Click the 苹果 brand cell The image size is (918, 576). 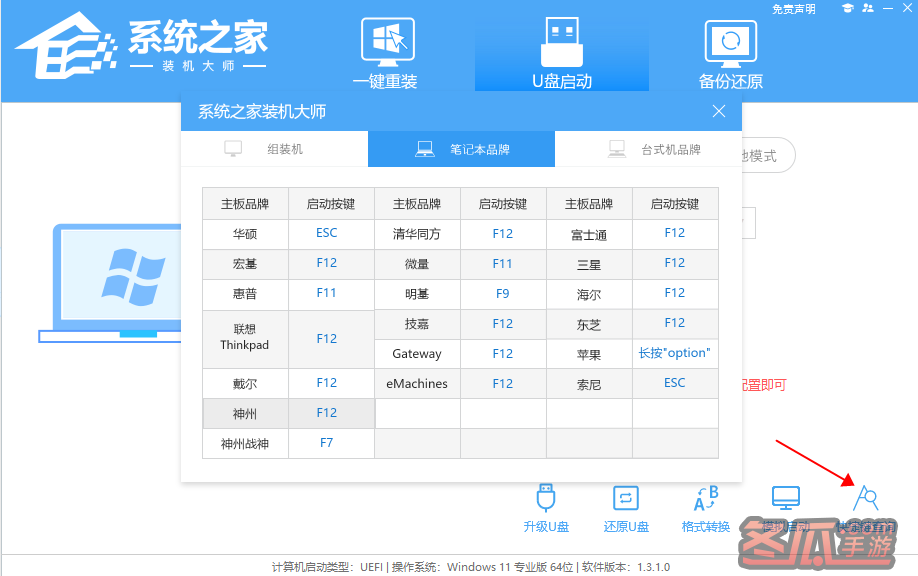click(x=589, y=354)
